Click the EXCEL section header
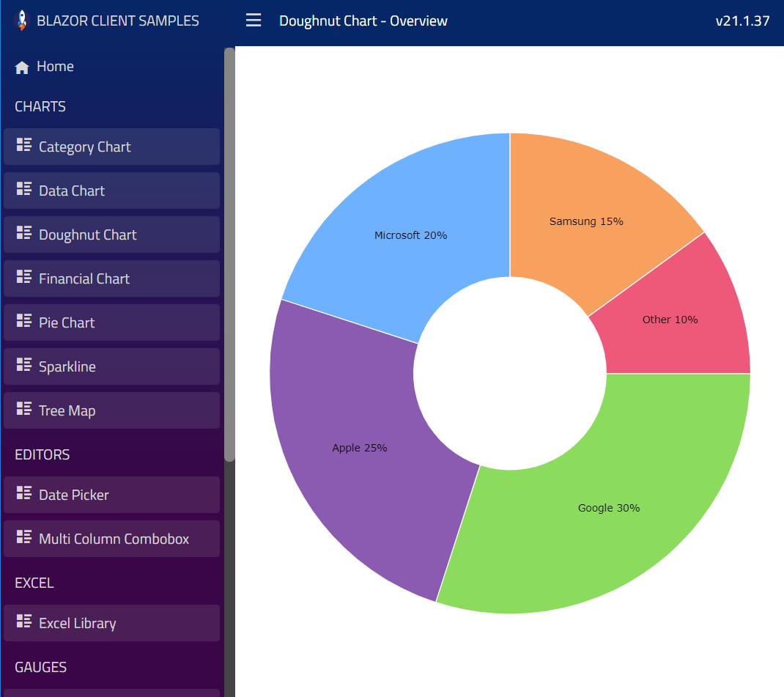Screen dimensions: 784x697 click(x=34, y=583)
